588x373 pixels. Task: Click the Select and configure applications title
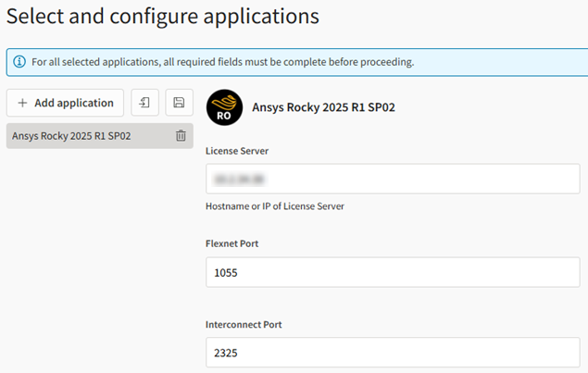pos(163,17)
